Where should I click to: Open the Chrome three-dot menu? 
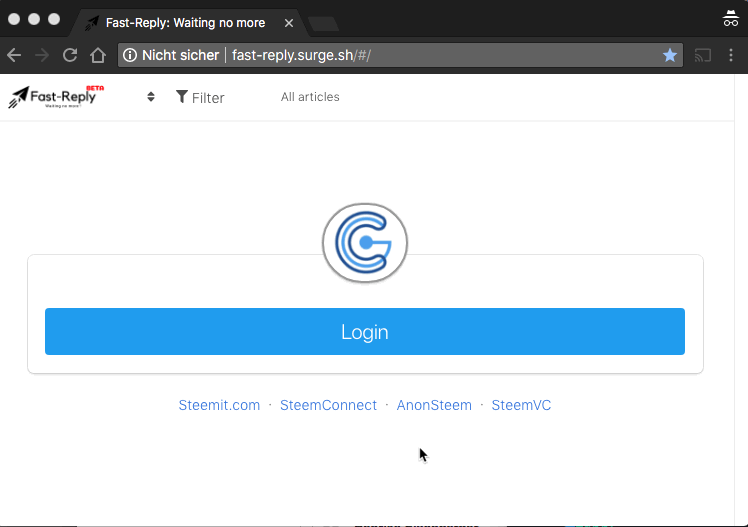731,55
